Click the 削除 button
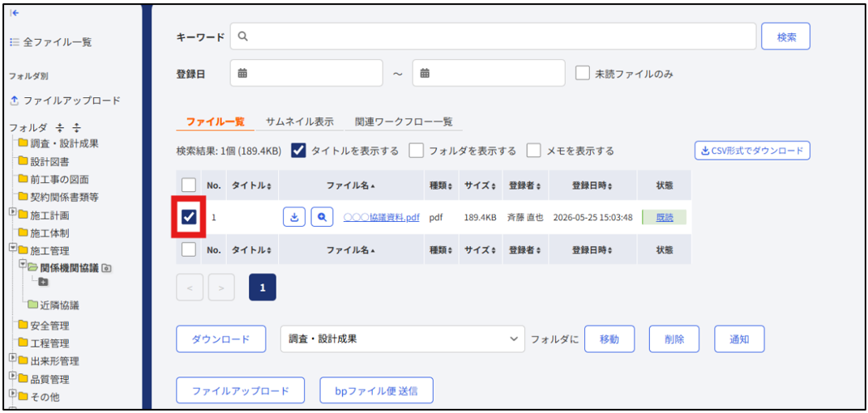 pyautogui.click(x=674, y=339)
